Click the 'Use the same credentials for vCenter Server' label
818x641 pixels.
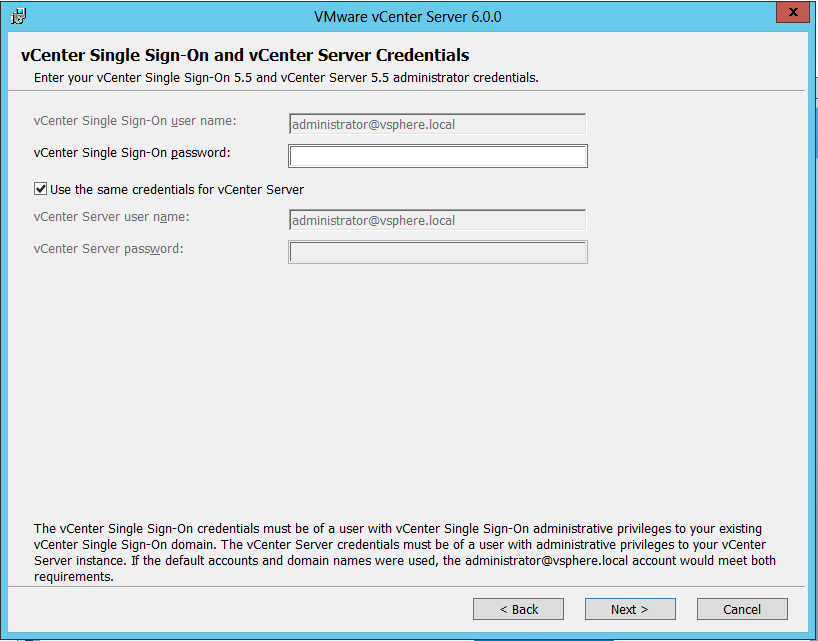coord(177,189)
